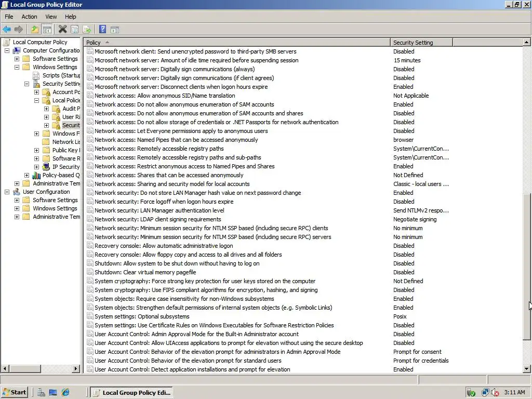Click the Up one level folder icon
The image size is (532, 399).
[35, 30]
